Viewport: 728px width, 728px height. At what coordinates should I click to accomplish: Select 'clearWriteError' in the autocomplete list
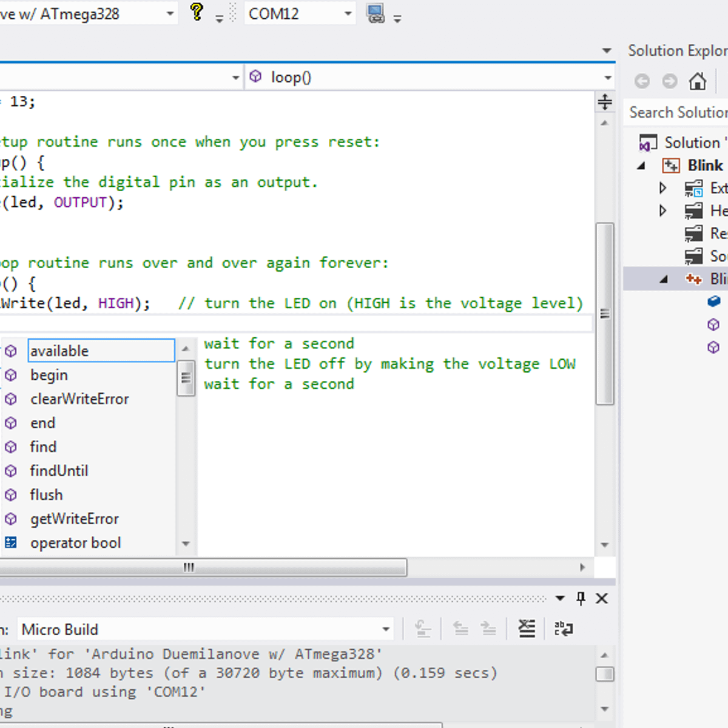[x=79, y=399]
